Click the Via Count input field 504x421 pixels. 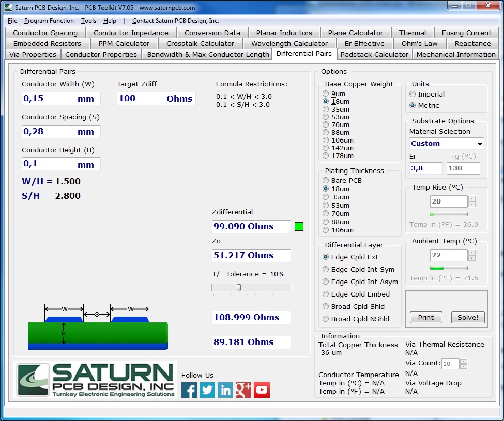[x=451, y=364]
